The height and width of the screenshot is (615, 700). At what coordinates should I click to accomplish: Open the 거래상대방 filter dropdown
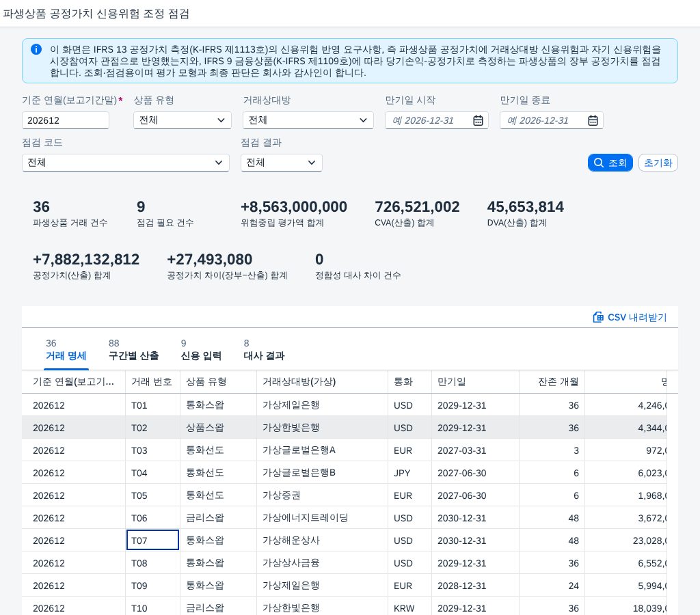pyautogui.click(x=308, y=120)
